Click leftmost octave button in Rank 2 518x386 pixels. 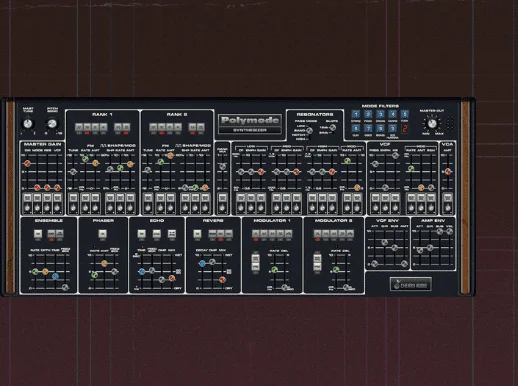(x=153, y=127)
